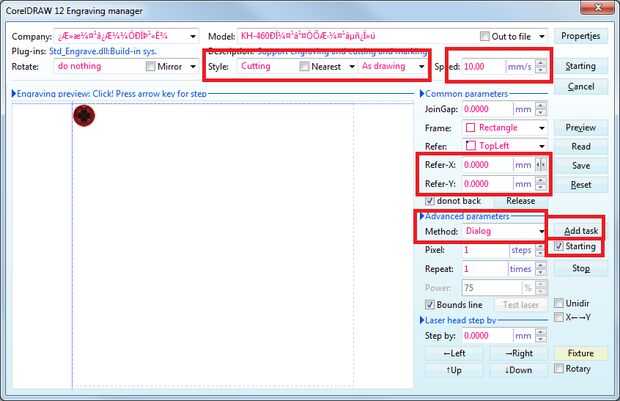This screenshot has height=401, width=620.
Task: Adjust the Refer-Y spinner
Action: tap(541, 184)
